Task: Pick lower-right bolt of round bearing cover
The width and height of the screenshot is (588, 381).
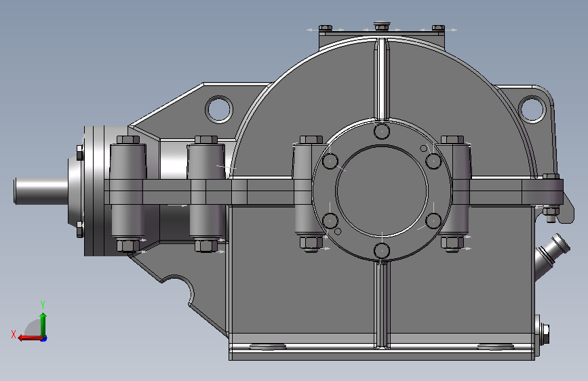Action: tap(433, 220)
